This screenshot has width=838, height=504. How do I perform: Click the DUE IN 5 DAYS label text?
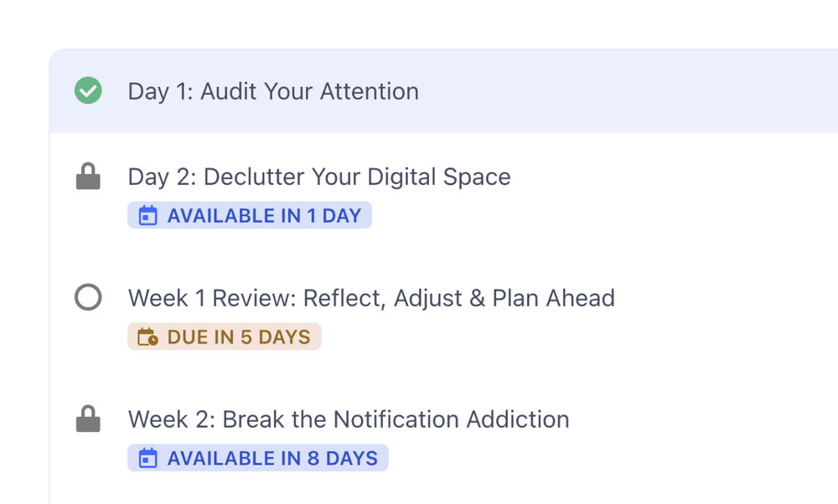[x=239, y=337]
